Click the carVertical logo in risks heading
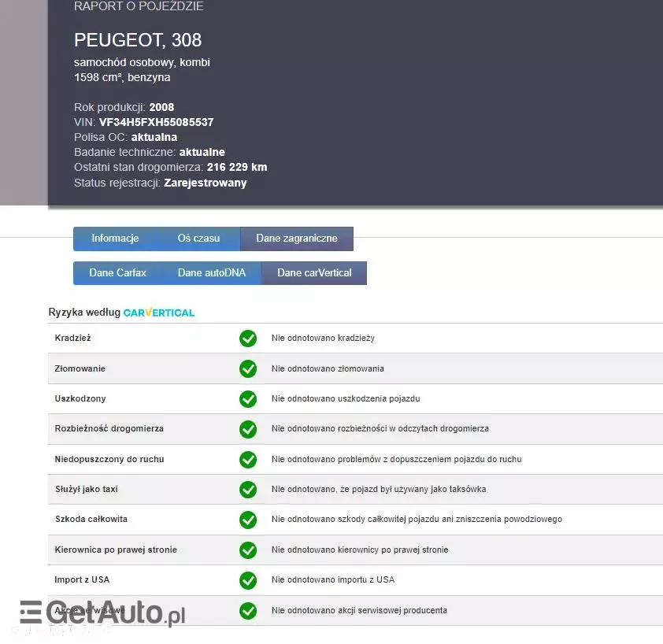Image resolution: width=663 pixels, height=644 pixels. tap(159, 313)
